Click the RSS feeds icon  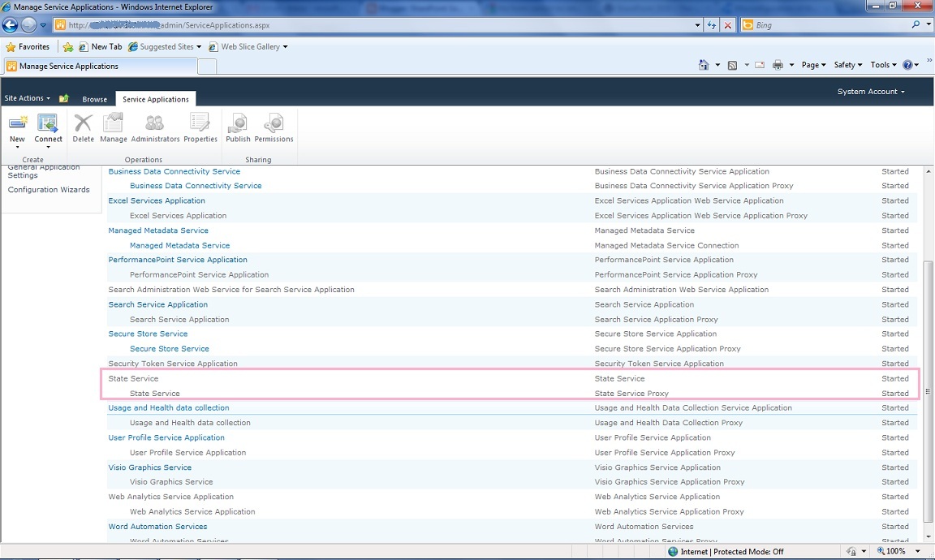pos(732,65)
